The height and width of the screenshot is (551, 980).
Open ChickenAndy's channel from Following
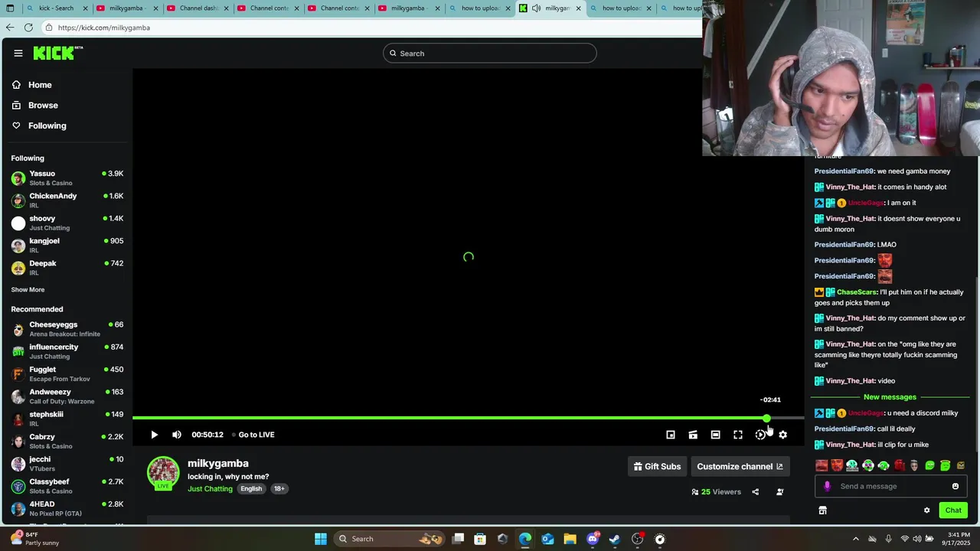pyautogui.click(x=67, y=201)
